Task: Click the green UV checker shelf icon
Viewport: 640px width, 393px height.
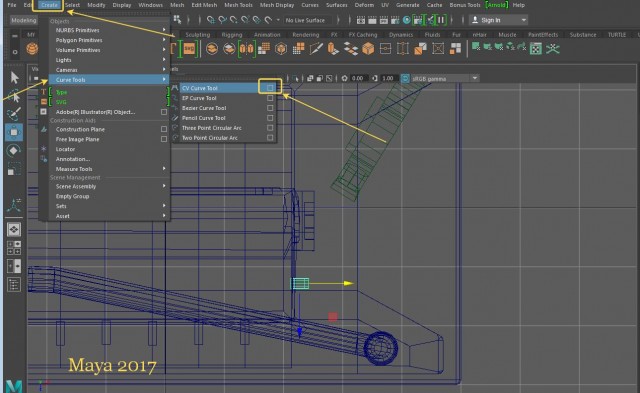Action: [536, 49]
